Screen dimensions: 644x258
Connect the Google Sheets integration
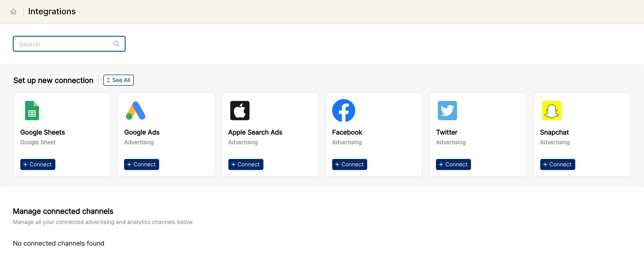click(38, 165)
